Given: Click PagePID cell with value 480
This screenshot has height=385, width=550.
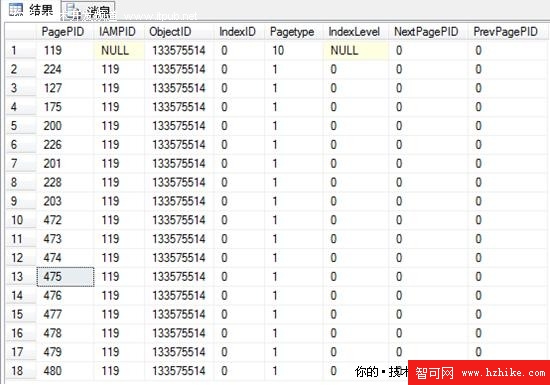Looking at the screenshot, I should (x=65, y=371).
